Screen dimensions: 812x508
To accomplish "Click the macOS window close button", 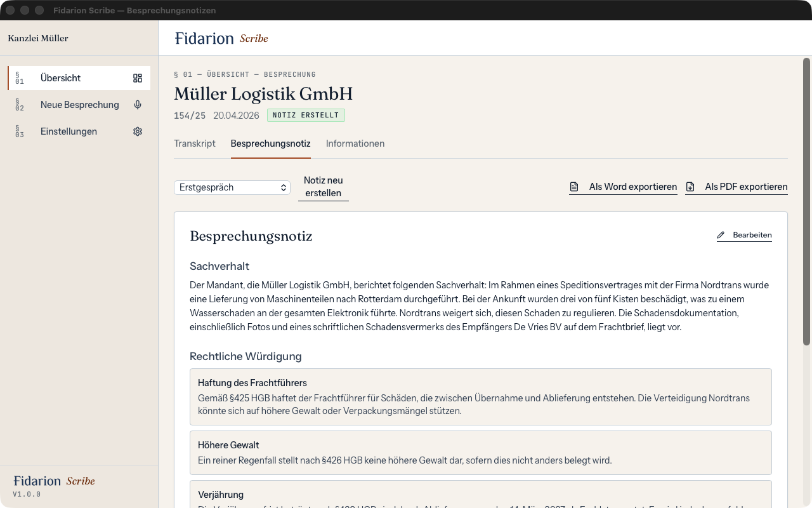I will (x=10, y=10).
